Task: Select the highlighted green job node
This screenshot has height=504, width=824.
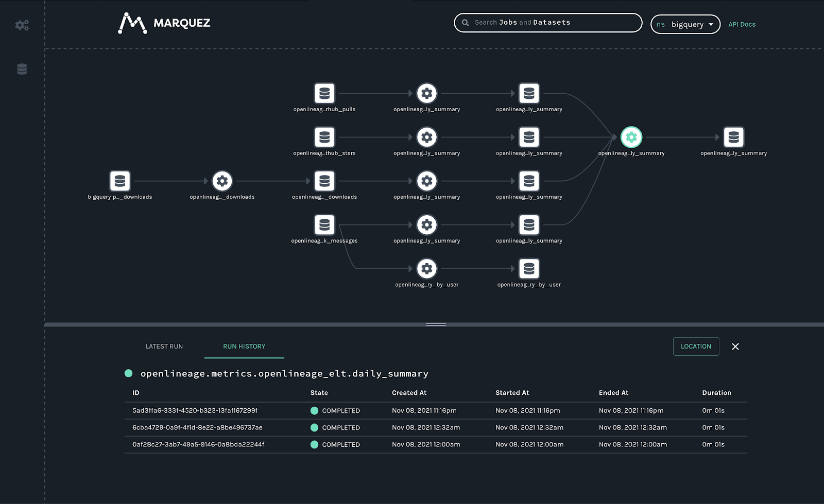Action: 631,137
